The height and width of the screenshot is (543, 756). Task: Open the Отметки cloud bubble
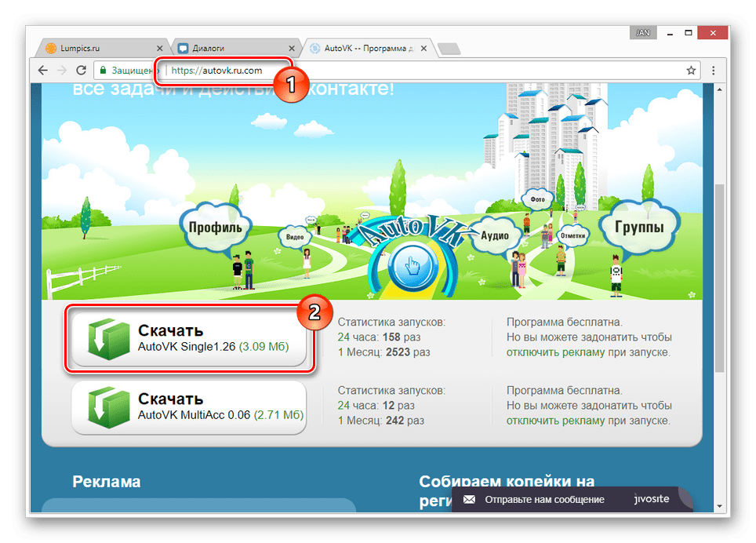click(x=572, y=235)
